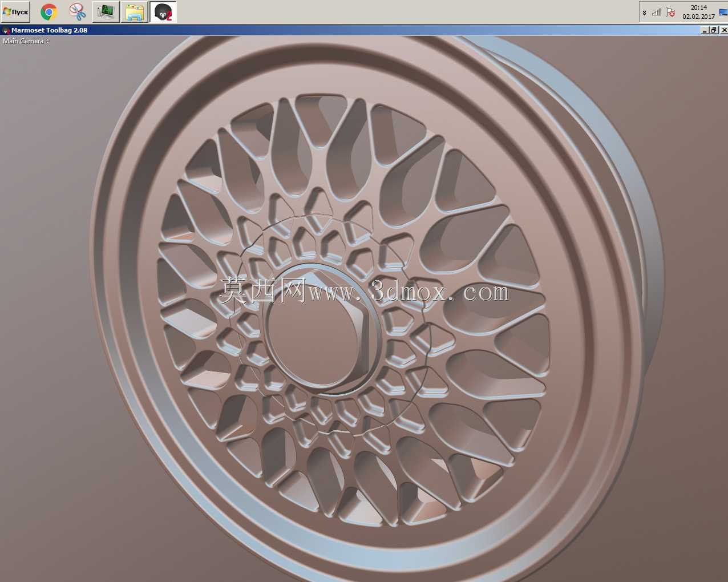Close the Marmoset Toolbag window
This screenshot has height=582, width=728.
(x=723, y=30)
